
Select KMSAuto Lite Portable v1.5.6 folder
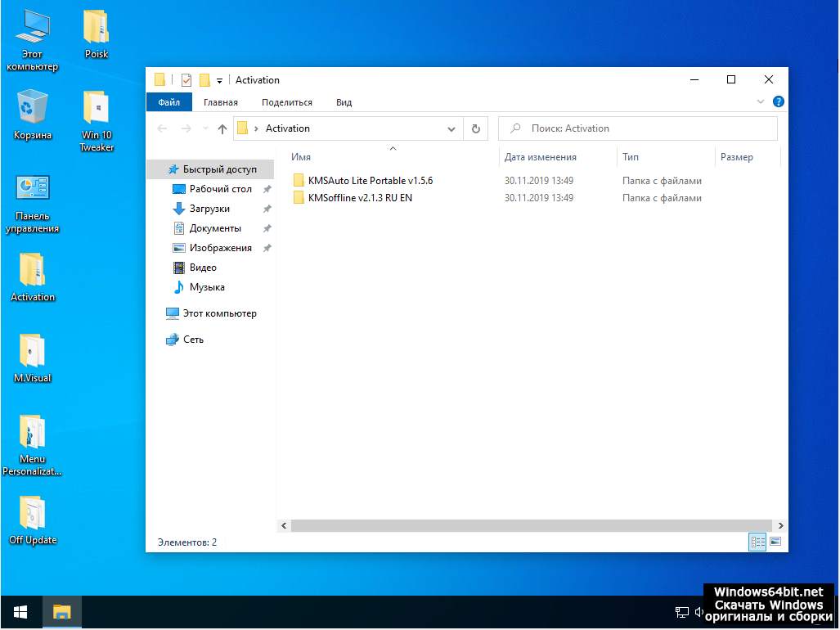pyautogui.click(x=370, y=181)
